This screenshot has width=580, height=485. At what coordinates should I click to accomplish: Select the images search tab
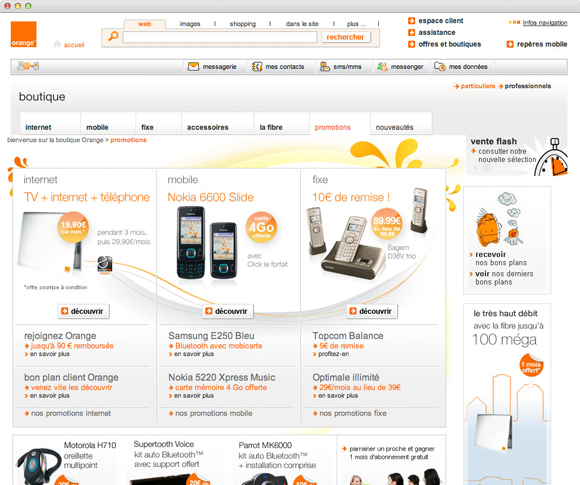coord(190,24)
